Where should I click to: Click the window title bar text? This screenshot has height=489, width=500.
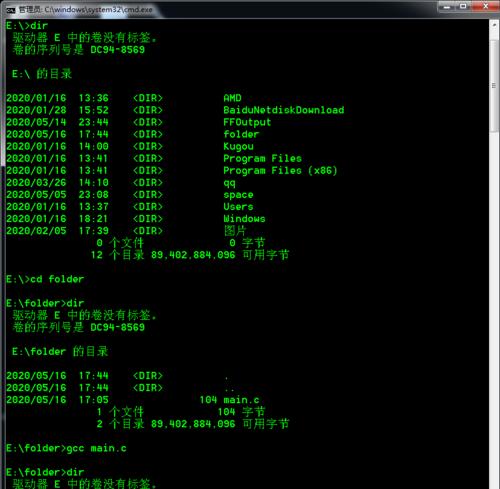click(x=86, y=10)
